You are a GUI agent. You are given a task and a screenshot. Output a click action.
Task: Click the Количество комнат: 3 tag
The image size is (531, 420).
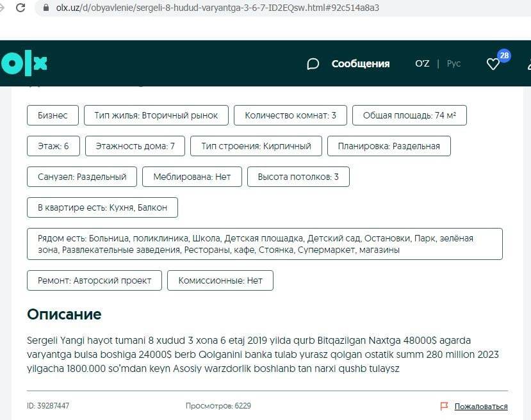tap(290, 115)
